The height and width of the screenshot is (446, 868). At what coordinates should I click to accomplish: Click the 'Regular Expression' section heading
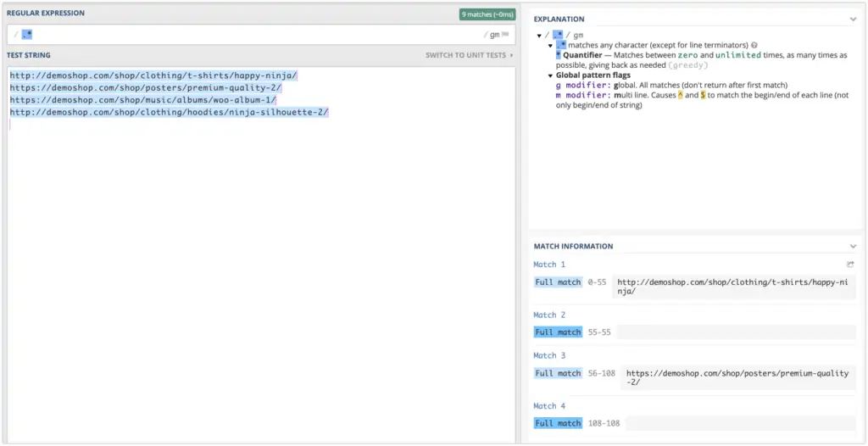46,13
